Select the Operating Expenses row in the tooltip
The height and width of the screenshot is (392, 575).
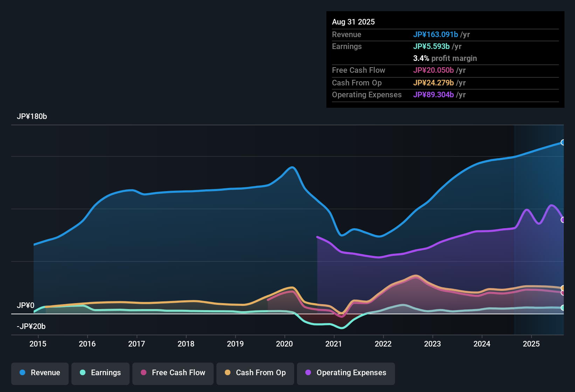(445, 94)
